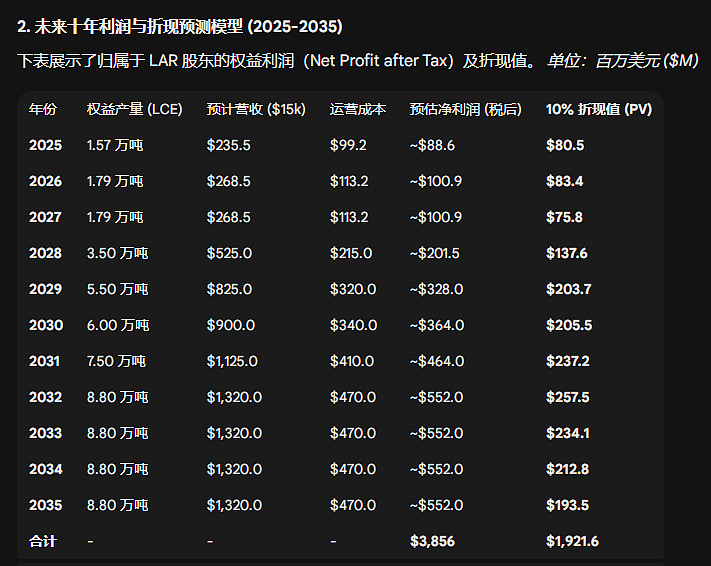The image size is (711, 566).
Task: Click the 权益产量 (LCE) column header
Action: click(x=135, y=109)
